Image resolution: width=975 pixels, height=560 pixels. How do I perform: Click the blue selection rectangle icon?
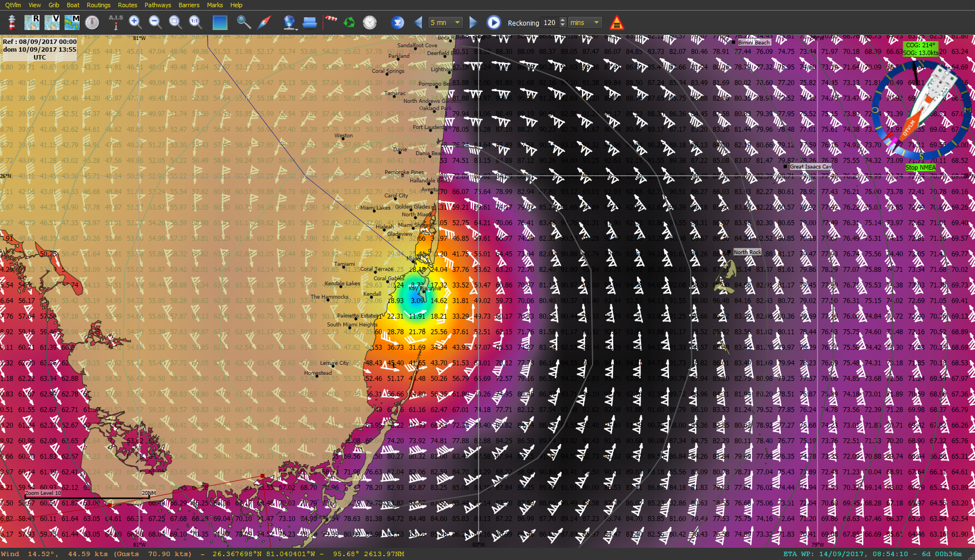(x=220, y=22)
